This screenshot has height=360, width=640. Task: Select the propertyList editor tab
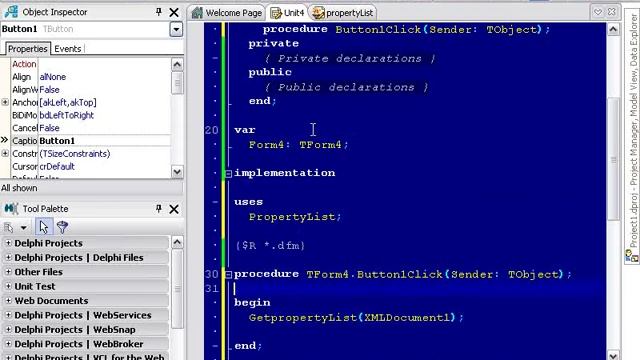pyautogui.click(x=343, y=13)
